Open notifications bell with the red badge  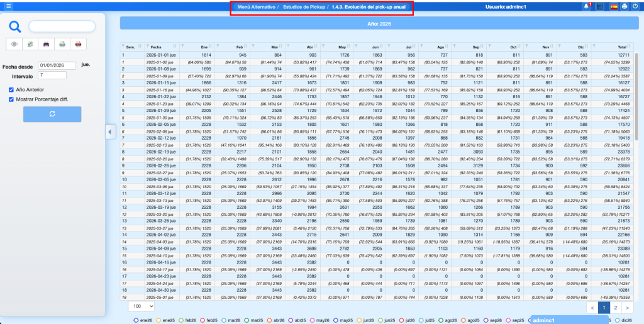click(x=587, y=6)
